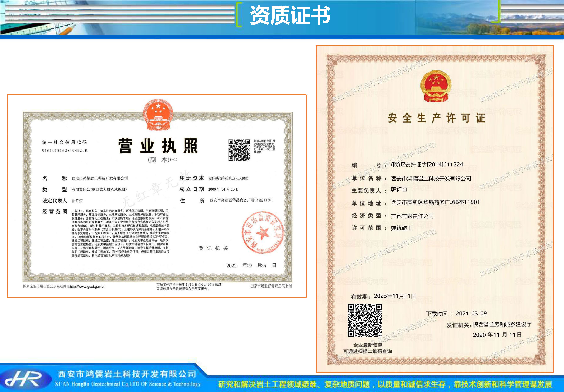The height and width of the screenshot is (392, 564).
Task: Click the license address value beside "住所"
Action: pyautogui.click(x=241, y=200)
